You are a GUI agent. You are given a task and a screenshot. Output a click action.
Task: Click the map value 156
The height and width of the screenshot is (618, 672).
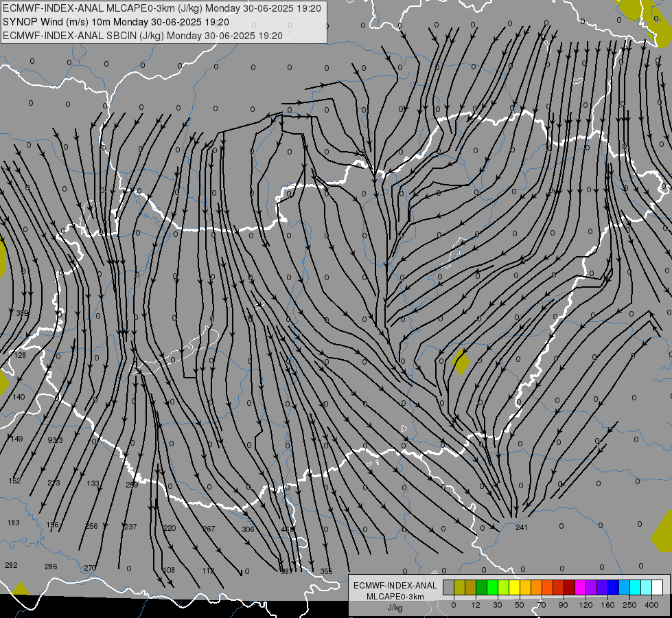tap(52, 525)
